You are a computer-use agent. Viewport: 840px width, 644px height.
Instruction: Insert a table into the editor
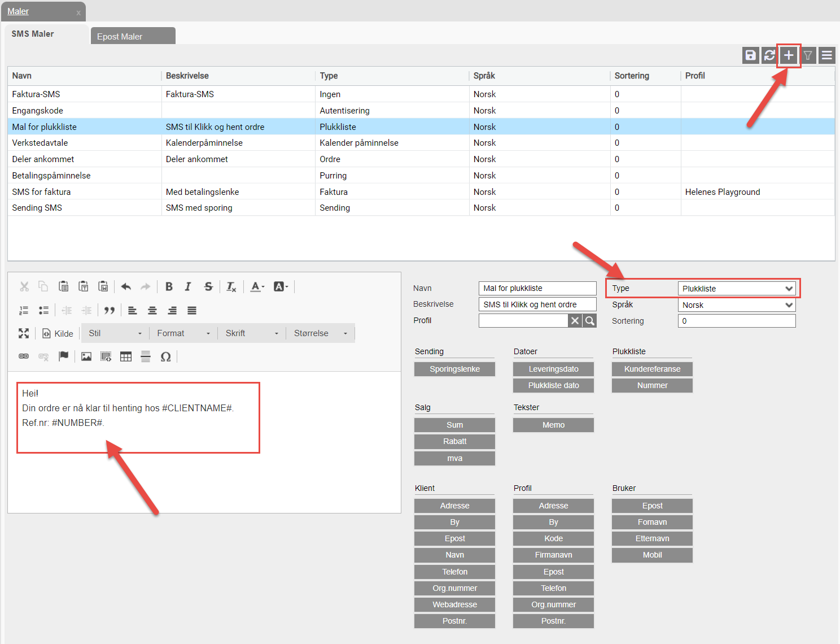[x=126, y=356]
